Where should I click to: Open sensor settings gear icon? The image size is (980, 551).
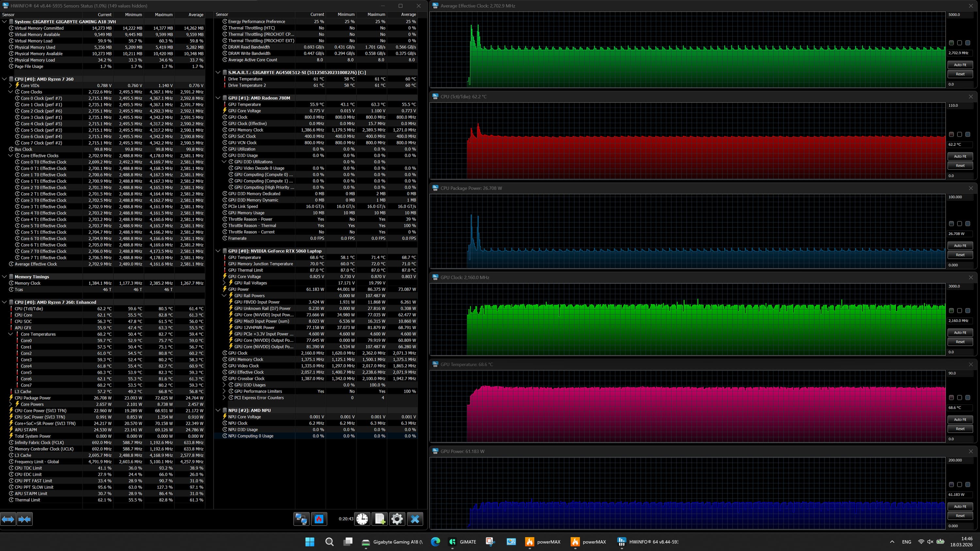pyautogui.click(x=397, y=519)
